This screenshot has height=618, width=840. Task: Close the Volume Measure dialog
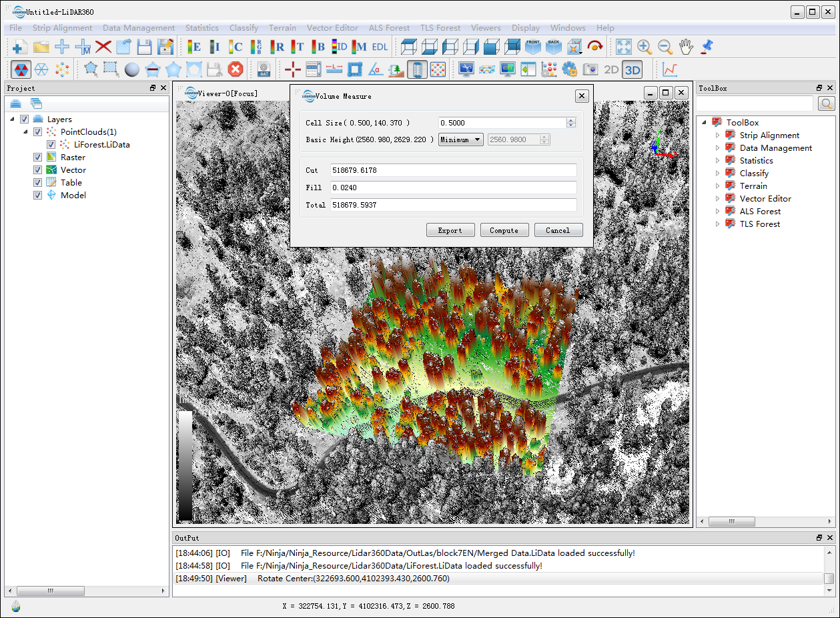582,96
